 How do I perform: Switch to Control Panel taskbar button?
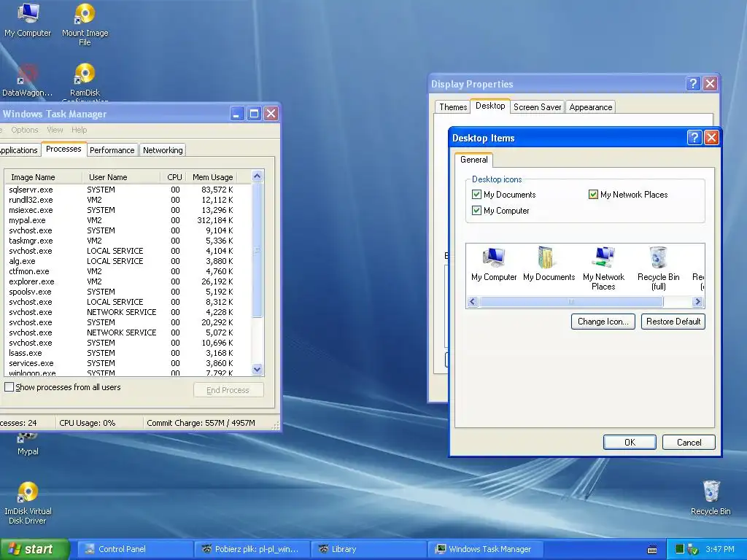(x=134, y=549)
